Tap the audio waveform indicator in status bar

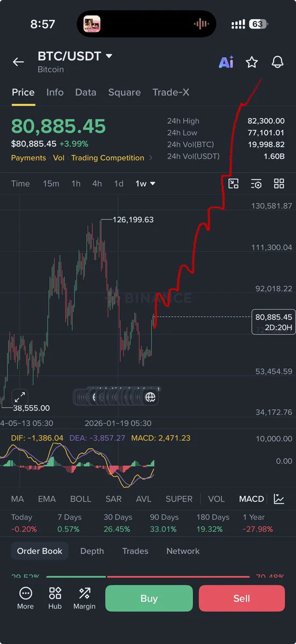coord(201,24)
